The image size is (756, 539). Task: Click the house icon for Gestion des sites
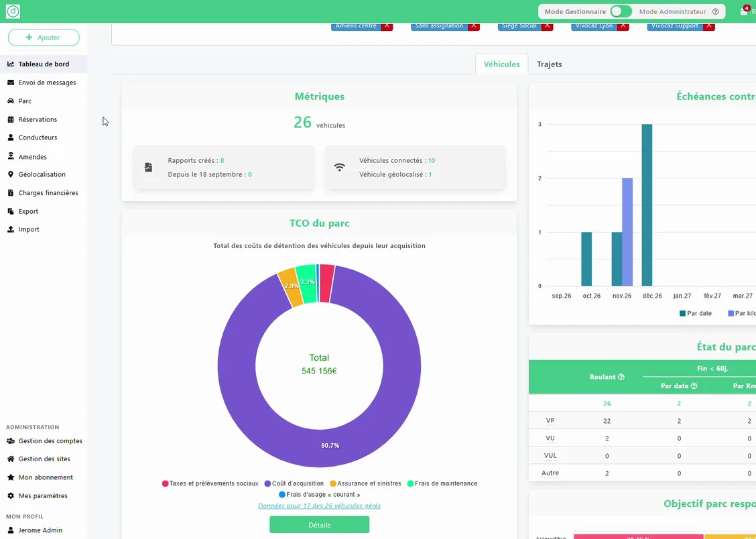point(11,459)
